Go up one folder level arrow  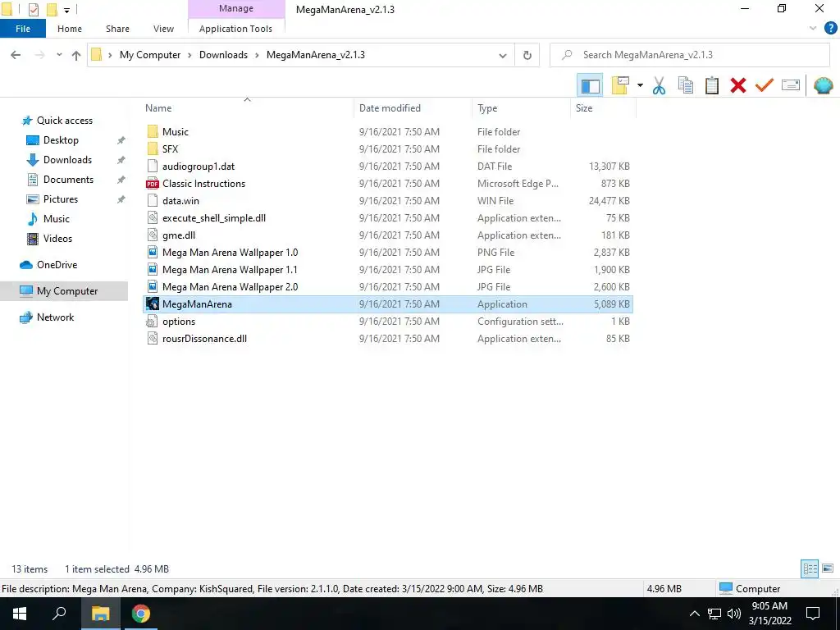(76, 55)
